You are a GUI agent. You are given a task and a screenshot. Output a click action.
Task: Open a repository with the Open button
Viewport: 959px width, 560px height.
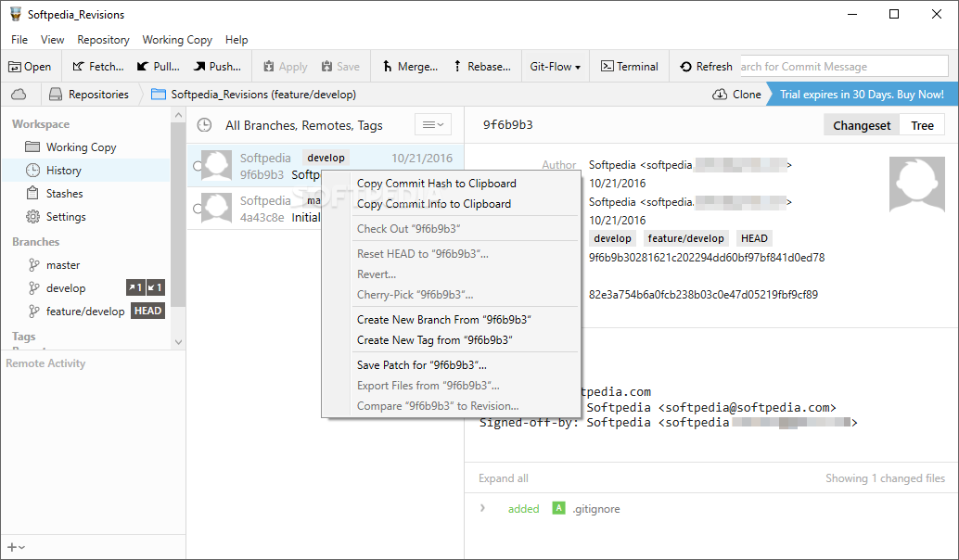tap(30, 67)
